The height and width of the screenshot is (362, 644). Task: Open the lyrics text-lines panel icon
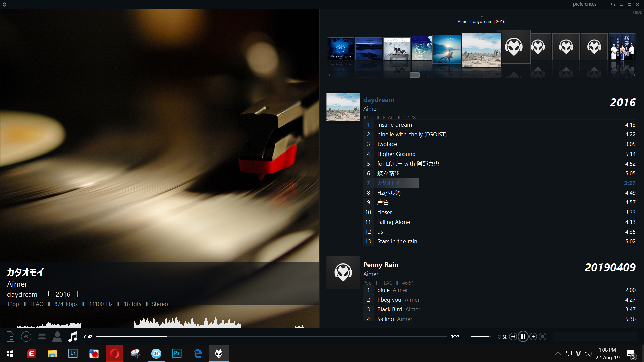tap(42, 337)
